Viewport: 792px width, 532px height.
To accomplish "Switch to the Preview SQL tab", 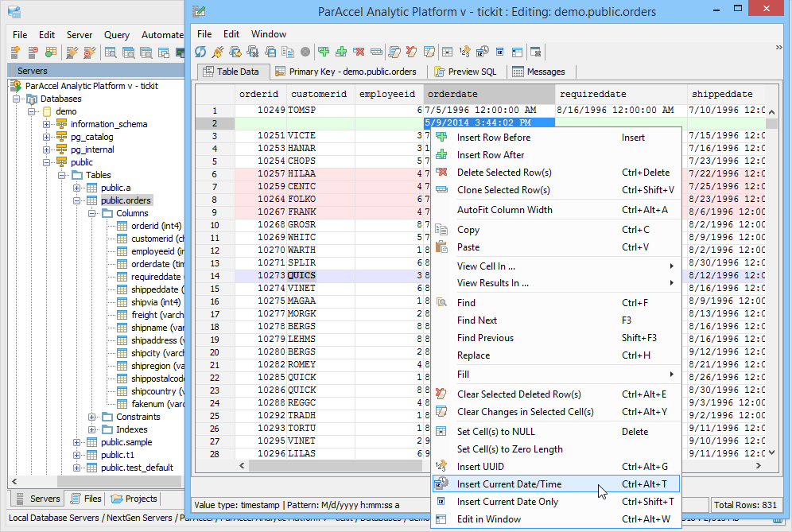I will point(465,72).
